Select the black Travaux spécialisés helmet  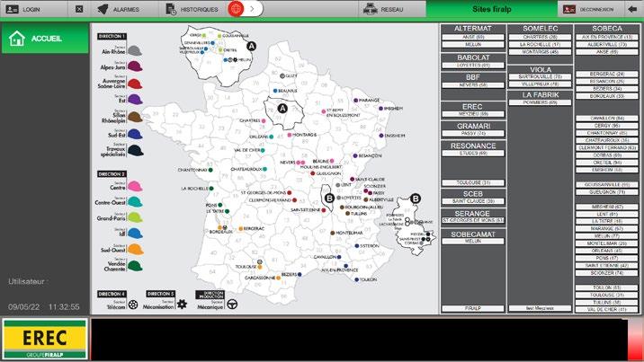tap(135, 150)
